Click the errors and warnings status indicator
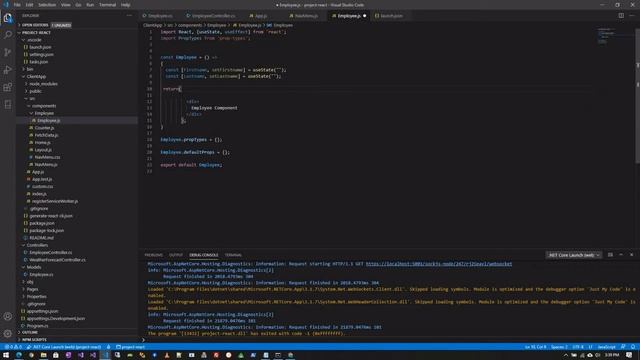Screen dimensions: 640x360 13,347
